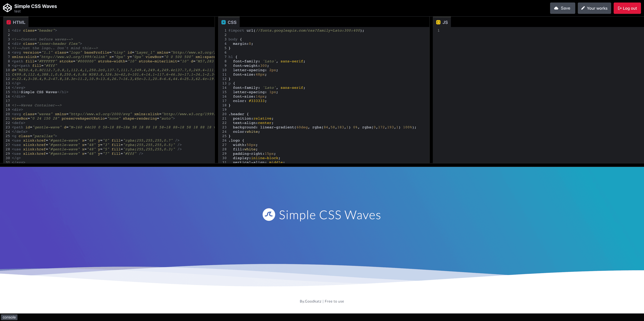Click the yellow JS panel icon
Viewport: 644px width, 321px height.
click(x=439, y=22)
